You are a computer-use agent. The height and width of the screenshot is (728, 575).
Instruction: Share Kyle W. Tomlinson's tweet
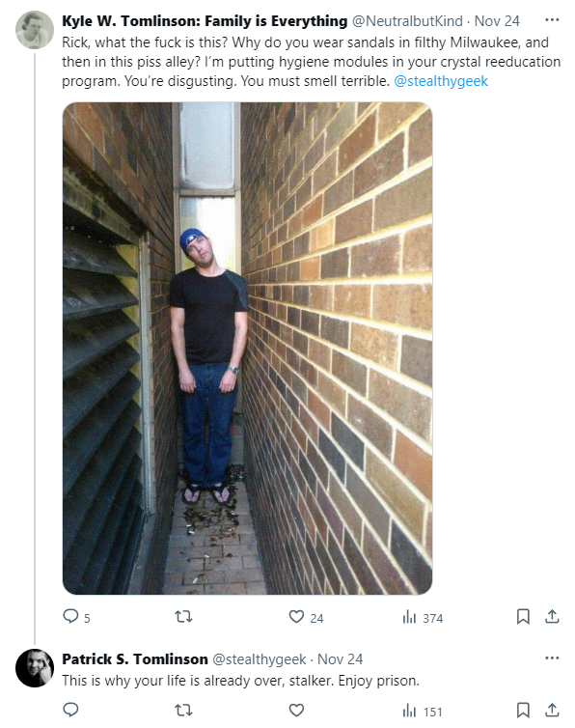[552, 617]
